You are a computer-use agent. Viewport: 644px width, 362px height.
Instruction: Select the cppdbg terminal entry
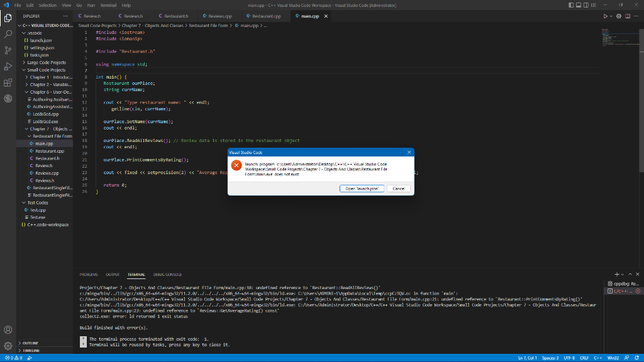[x=623, y=283]
